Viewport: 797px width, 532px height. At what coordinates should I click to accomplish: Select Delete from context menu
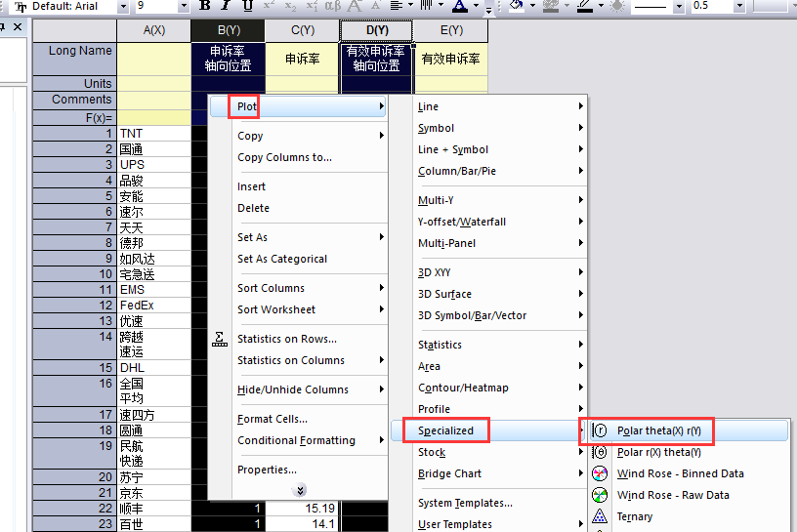298,208
